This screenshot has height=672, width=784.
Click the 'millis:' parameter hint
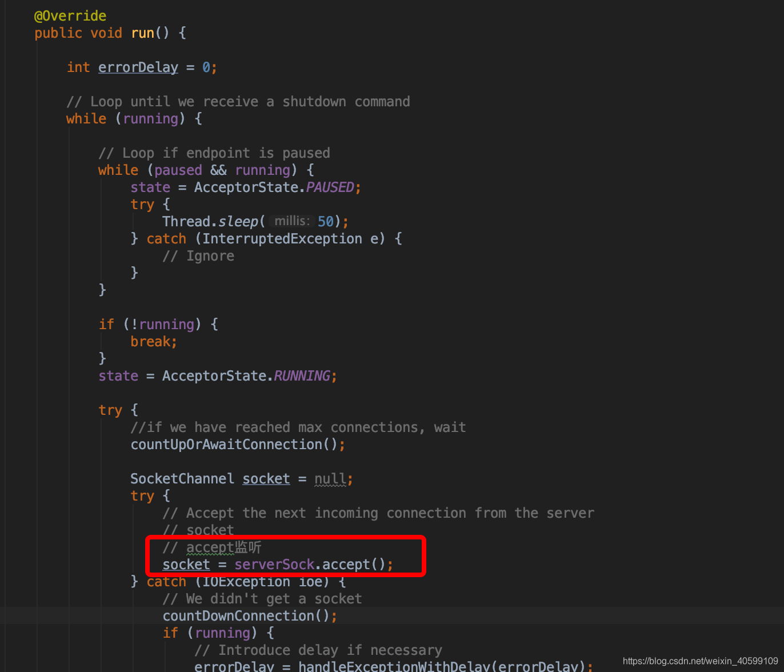coord(291,221)
